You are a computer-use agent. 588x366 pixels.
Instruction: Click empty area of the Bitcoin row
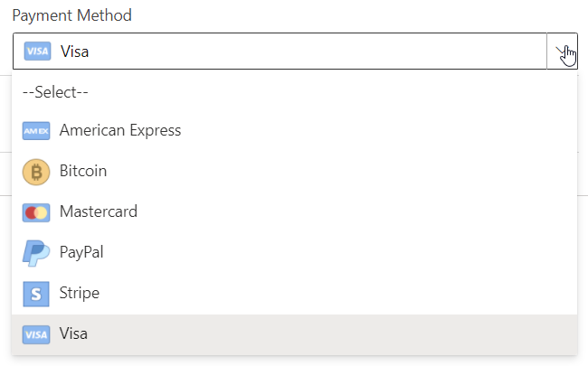coord(337,171)
